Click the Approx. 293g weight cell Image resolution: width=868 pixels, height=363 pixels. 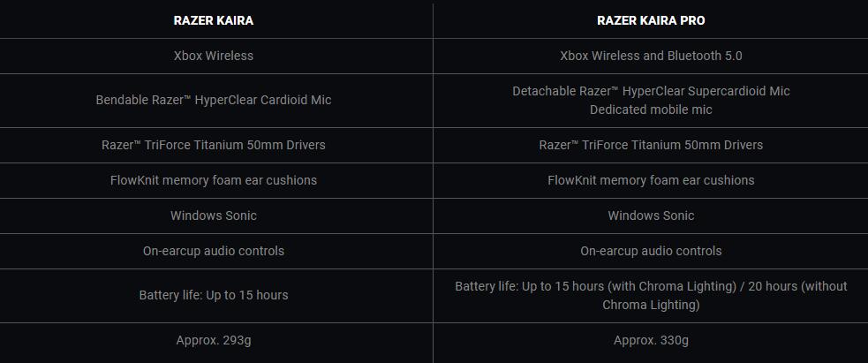[x=214, y=340]
